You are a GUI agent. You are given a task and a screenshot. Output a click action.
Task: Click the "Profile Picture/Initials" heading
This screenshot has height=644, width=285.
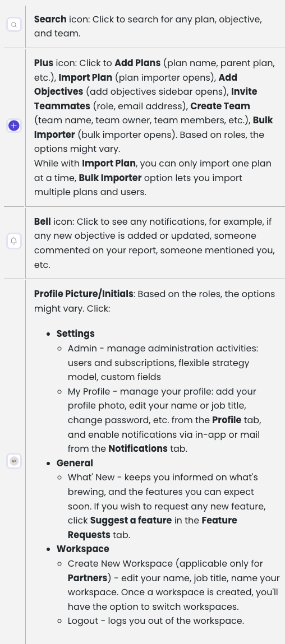point(84,294)
